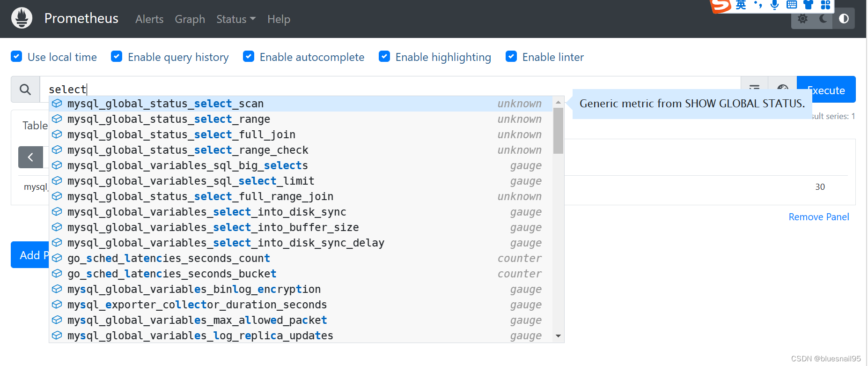Screen dimensions: 868x366
Task: Click cube icon beside mysql_global_variables_max_allowed_packet
Action: coord(57,320)
